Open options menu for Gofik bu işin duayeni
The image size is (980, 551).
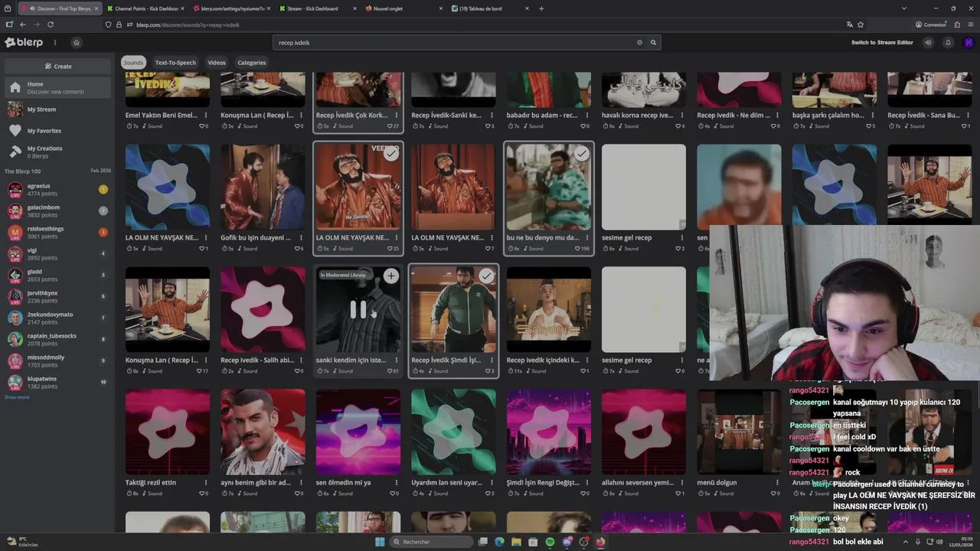[x=301, y=238]
